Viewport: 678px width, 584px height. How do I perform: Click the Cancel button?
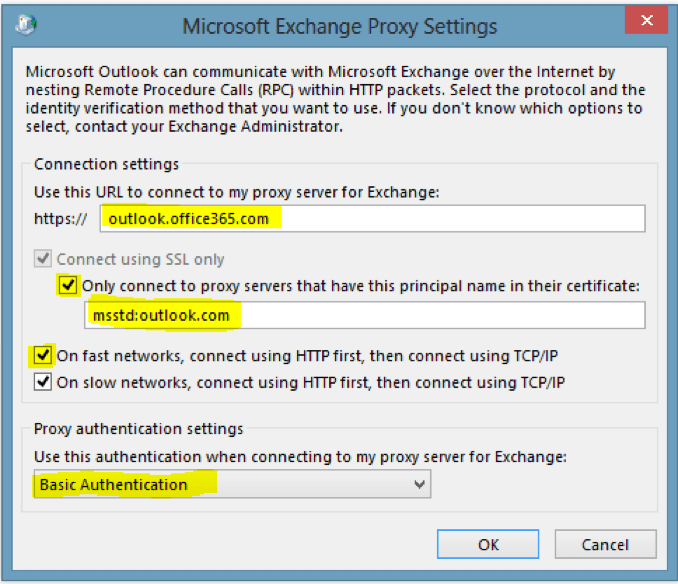click(x=605, y=544)
